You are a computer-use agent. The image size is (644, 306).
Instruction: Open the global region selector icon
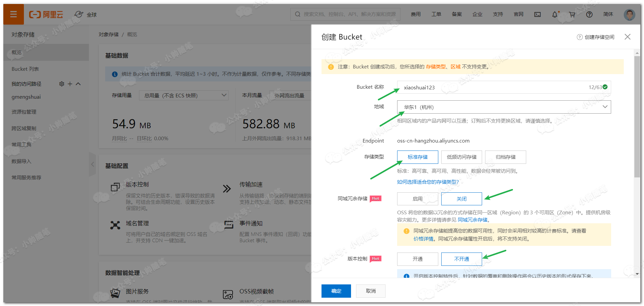click(79, 14)
